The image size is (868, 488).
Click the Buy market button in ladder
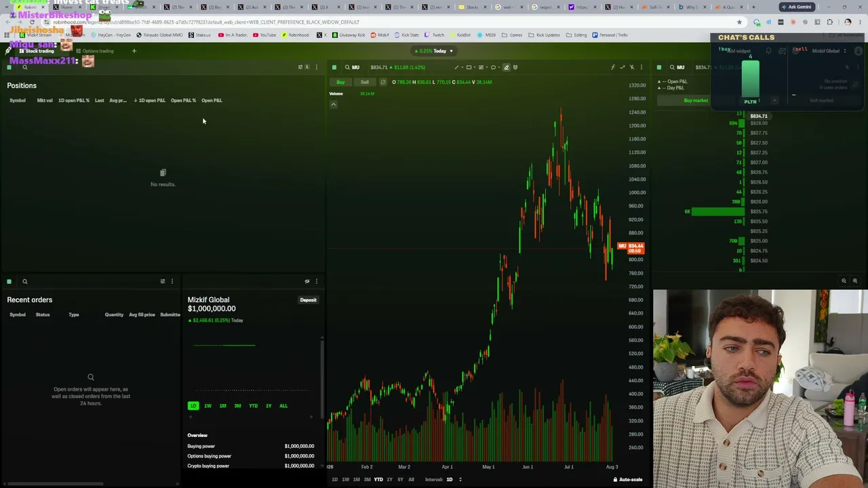(696, 100)
